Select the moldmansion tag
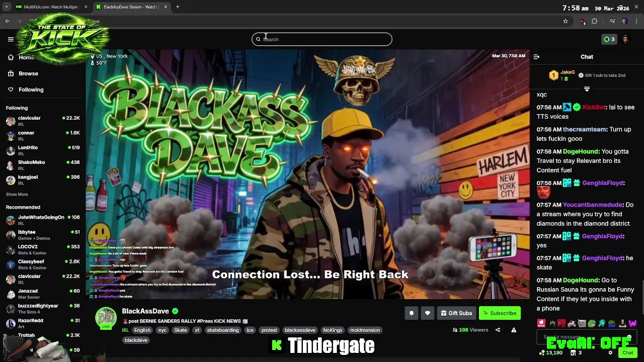 [365, 330]
